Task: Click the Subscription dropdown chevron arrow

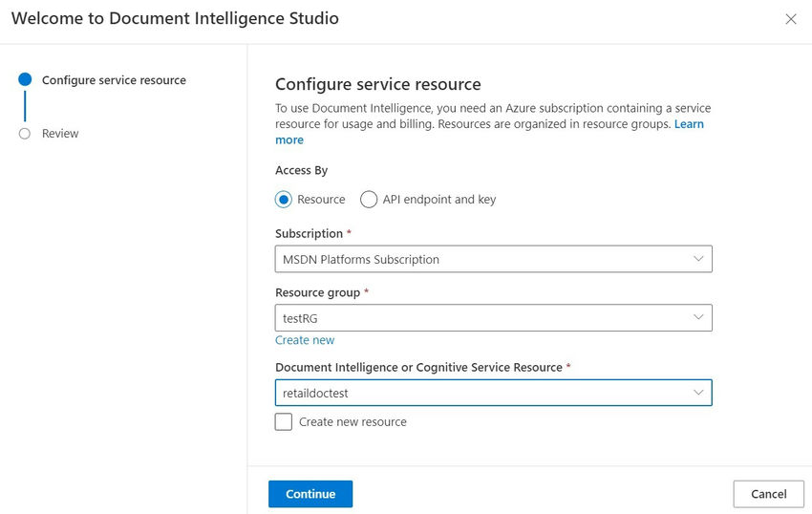Action: pos(698,259)
